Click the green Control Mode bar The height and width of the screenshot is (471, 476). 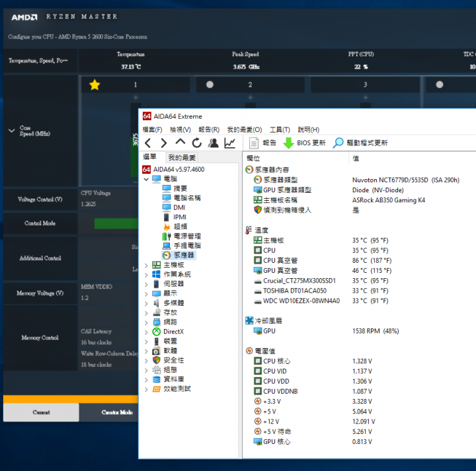[x=116, y=223]
